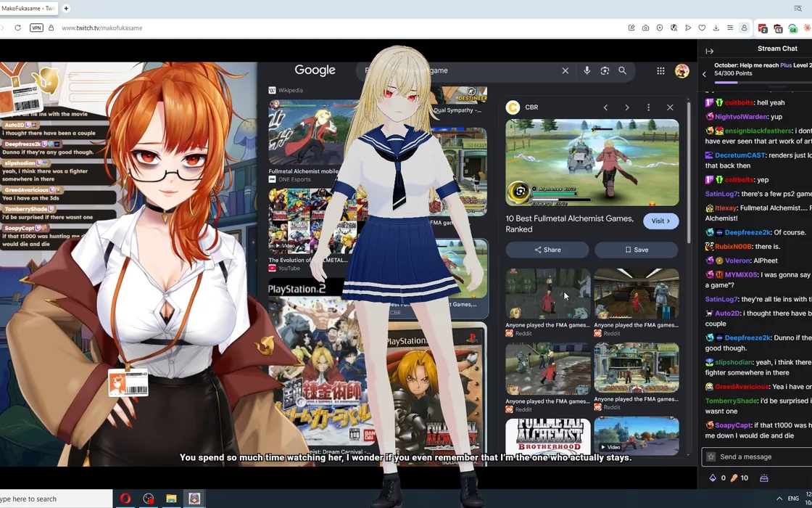The width and height of the screenshot is (812, 508).
Task: Open Google Lens image search
Action: point(605,70)
